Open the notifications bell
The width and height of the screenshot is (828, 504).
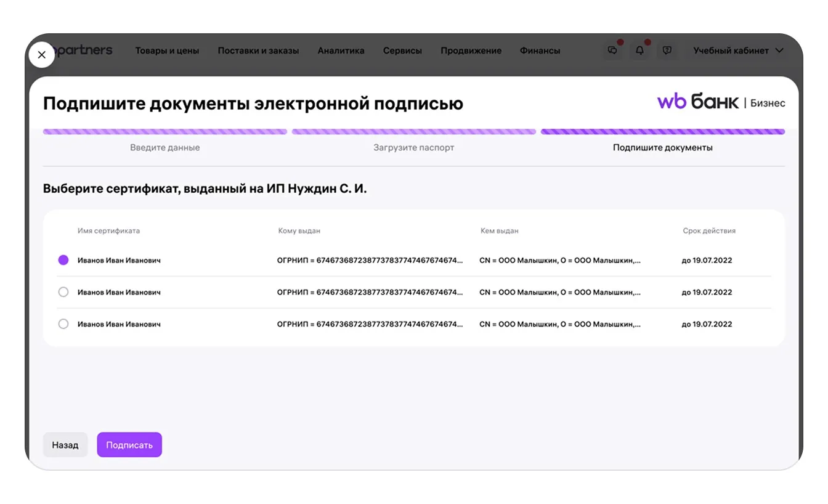[x=639, y=51]
